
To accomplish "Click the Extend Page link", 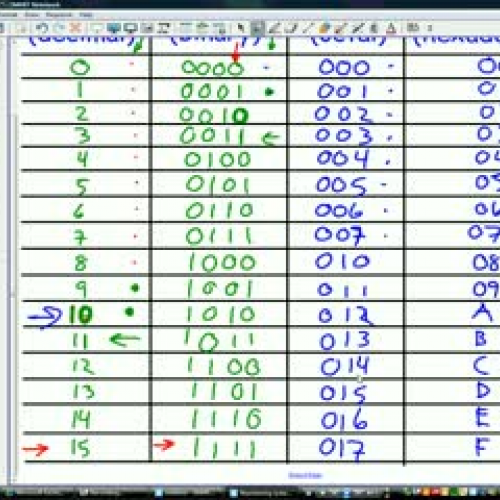I will pos(305,475).
